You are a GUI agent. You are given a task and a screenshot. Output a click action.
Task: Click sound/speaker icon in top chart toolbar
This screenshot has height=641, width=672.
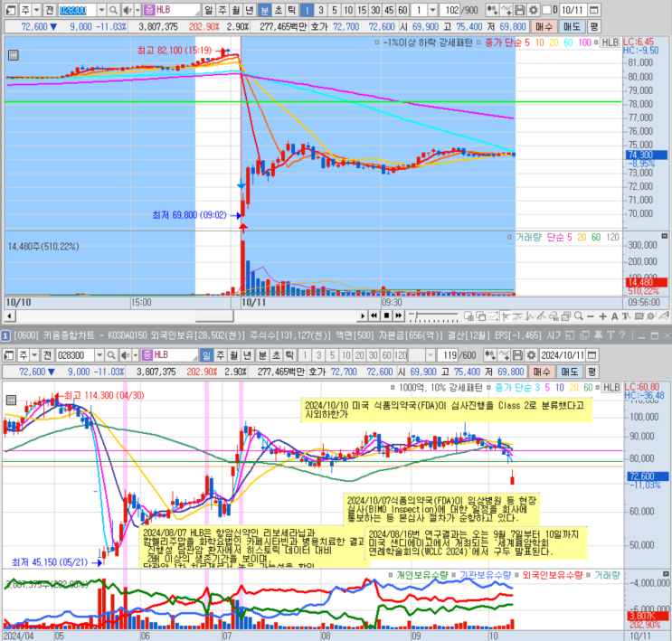coord(127,10)
